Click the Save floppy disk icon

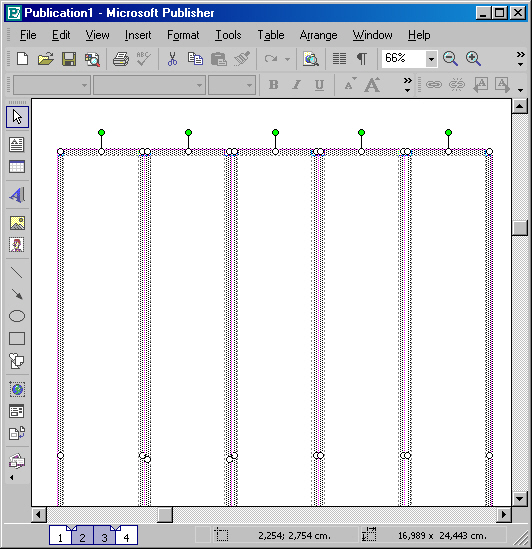[x=69, y=59]
